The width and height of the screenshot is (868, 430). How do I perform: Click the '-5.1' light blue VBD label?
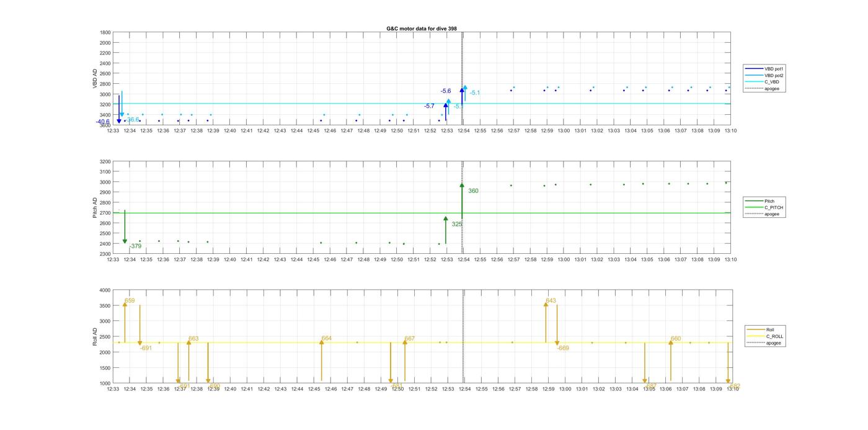pyautogui.click(x=475, y=93)
